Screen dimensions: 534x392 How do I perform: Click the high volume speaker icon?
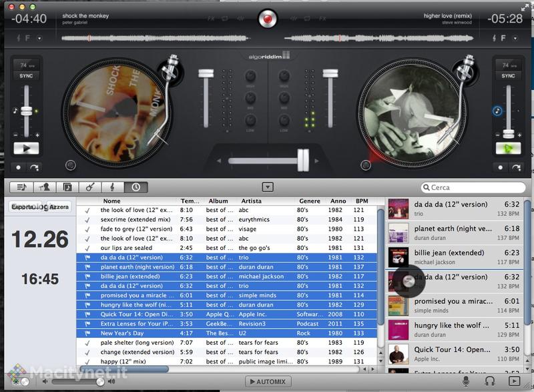point(111,381)
